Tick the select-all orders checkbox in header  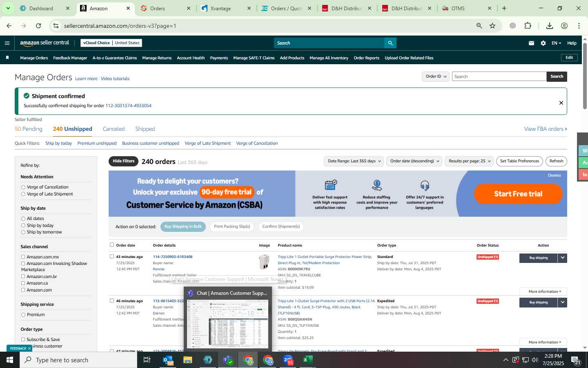(x=112, y=245)
